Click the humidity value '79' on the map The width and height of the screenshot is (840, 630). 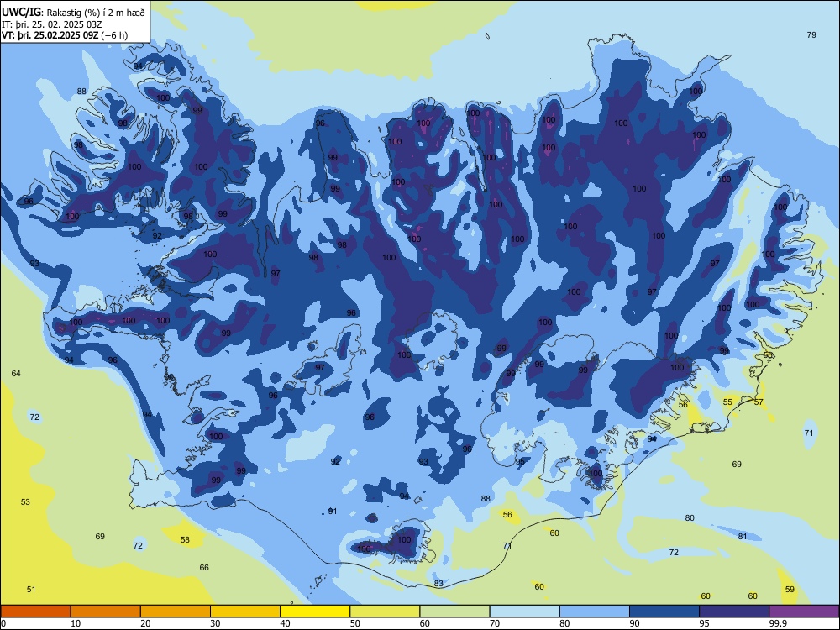[811, 34]
